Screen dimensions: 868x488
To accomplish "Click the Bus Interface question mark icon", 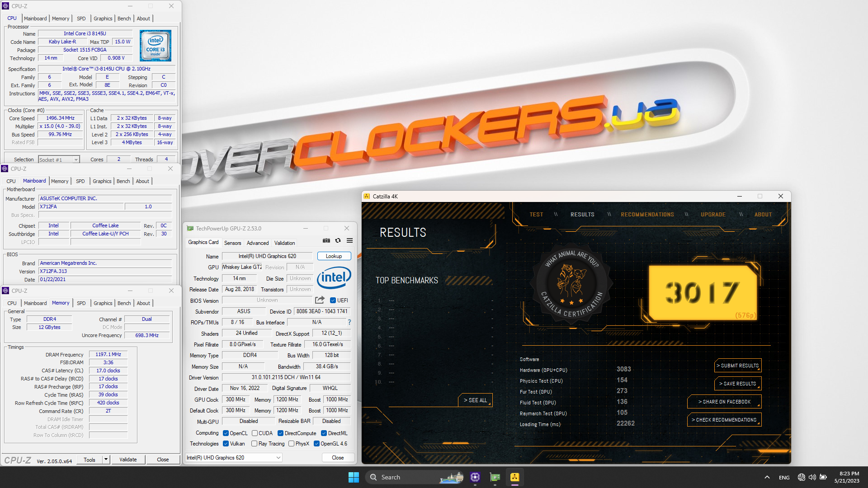I will point(349,322).
